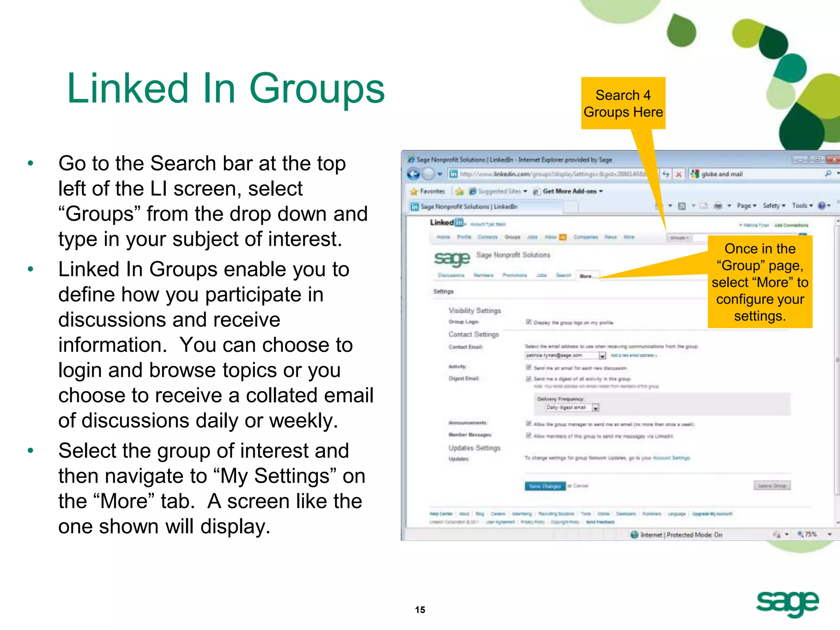Click Send Feedback footer link

[x=600, y=522]
